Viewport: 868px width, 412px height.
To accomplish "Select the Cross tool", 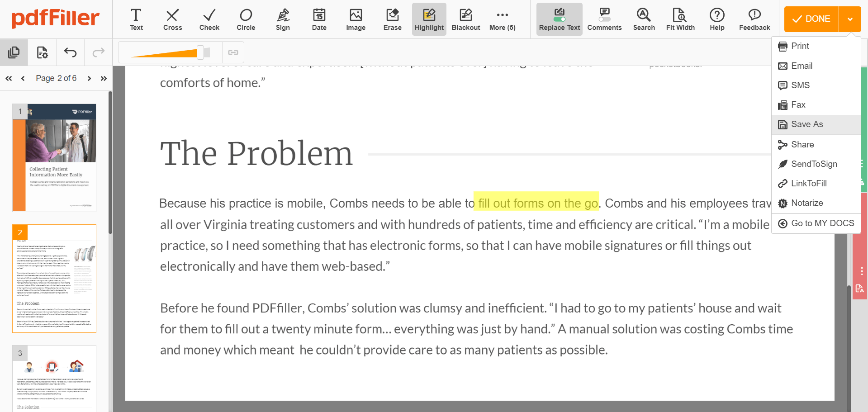I will [172, 19].
